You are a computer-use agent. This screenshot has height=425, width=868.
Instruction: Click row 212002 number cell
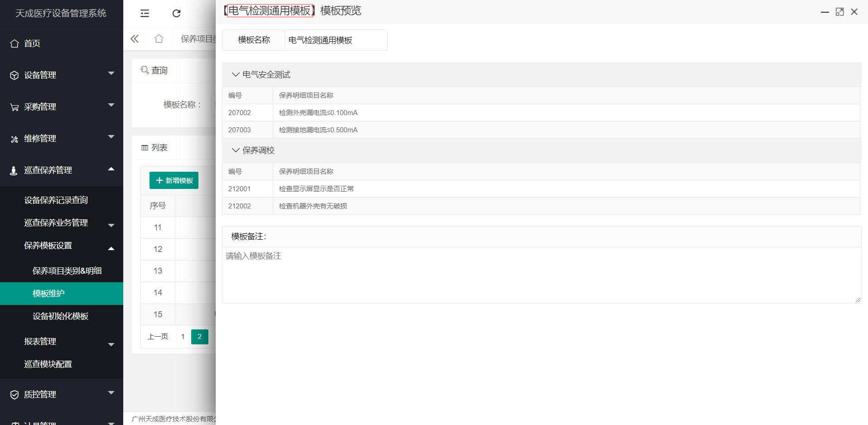(x=247, y=206)
